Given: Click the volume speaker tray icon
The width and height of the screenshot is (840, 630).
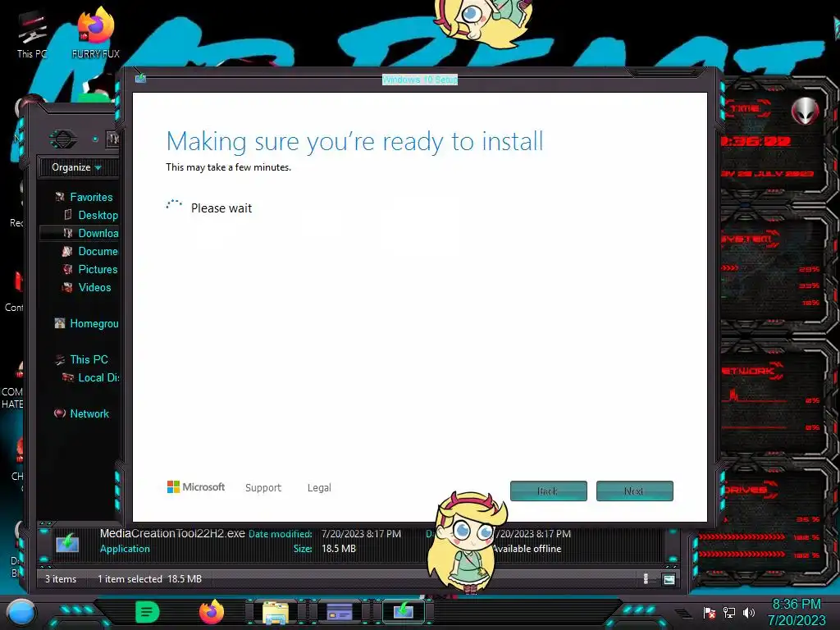Looking at the screenshot, I should (748, 613).
